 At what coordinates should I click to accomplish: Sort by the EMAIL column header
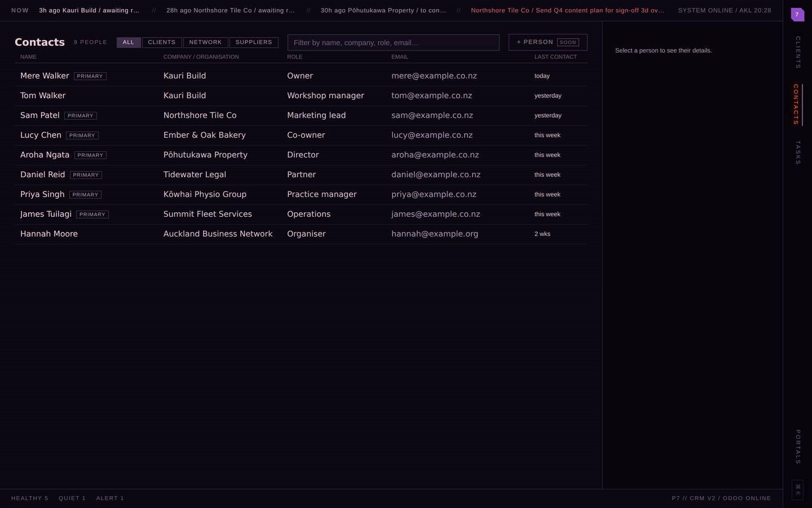coord(400,57)
